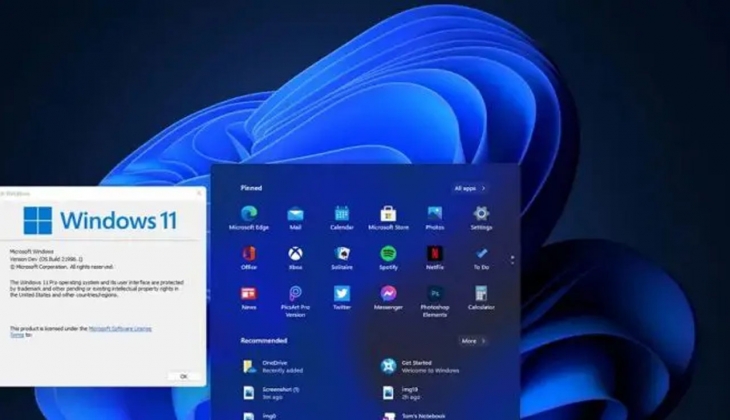Open the Calendar app
The image size is (730, 420).
click(342, 218)
